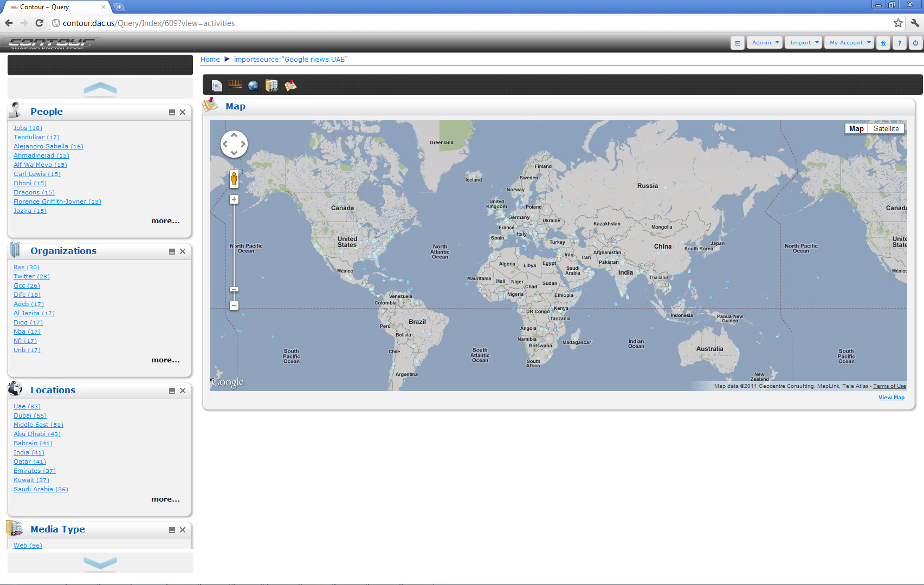Viewport: 924px width, 585px height.
Task: Open the documents view icon
Action: click(217, 85)
